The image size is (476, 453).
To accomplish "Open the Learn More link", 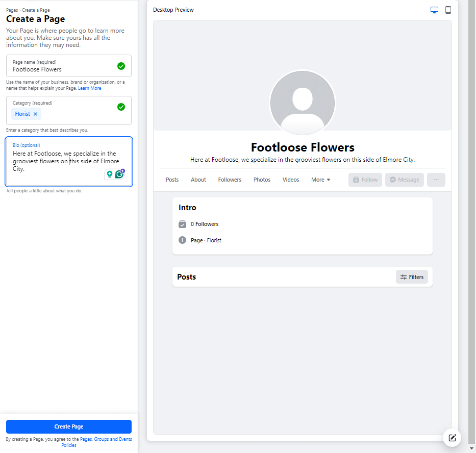I will [89, 88].
